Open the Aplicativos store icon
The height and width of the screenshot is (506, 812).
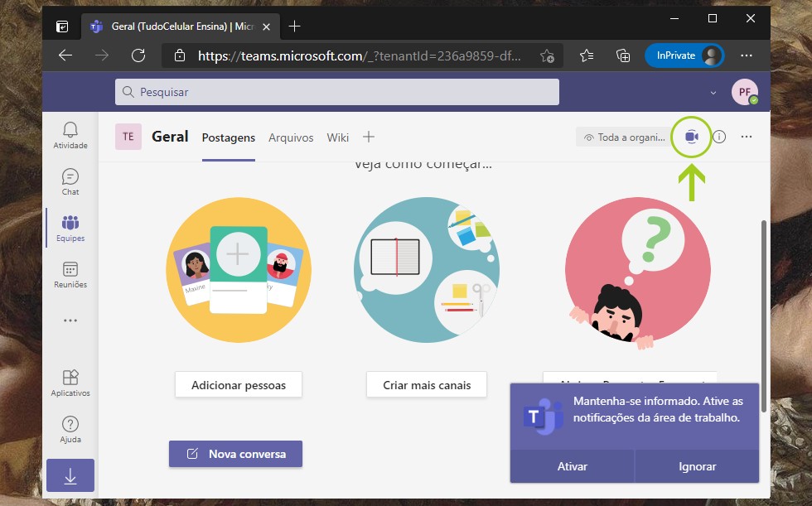tap(70, 383)
